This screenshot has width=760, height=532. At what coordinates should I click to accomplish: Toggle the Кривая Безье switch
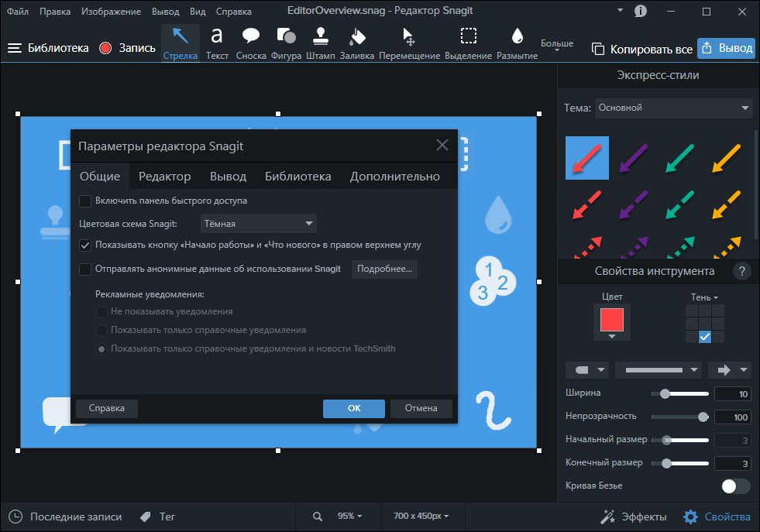pyautogui.click(x=735, y=486)
